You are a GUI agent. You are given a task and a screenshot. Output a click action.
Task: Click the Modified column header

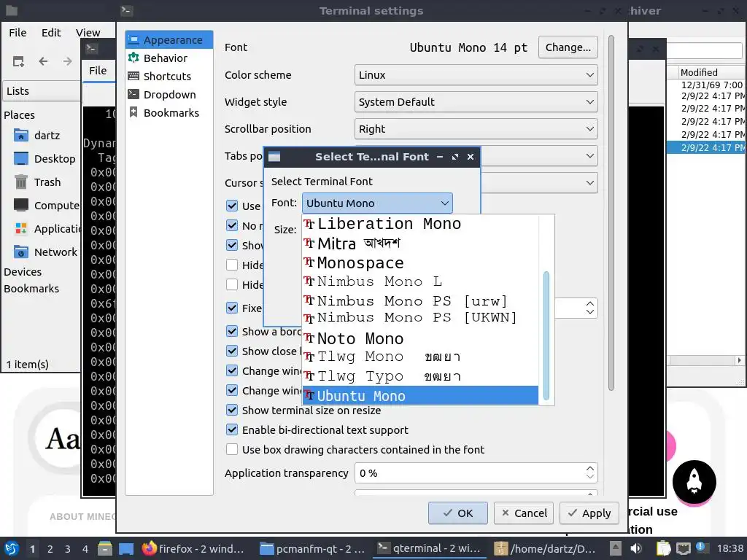click(x=712, y=72)
